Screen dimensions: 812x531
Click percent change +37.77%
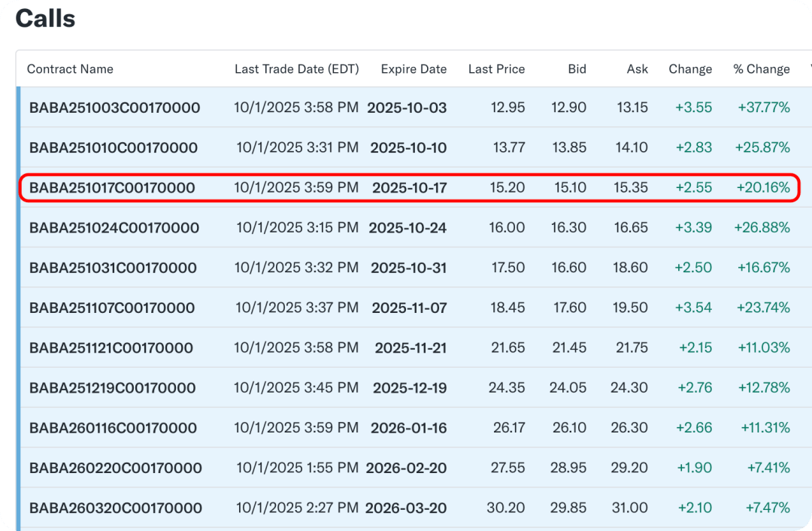764,108
